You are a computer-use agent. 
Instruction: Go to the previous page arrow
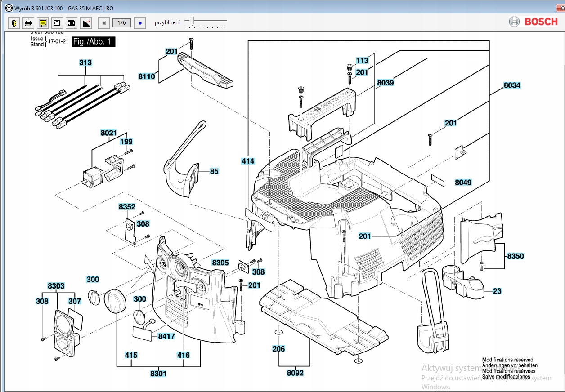(104, 22)
